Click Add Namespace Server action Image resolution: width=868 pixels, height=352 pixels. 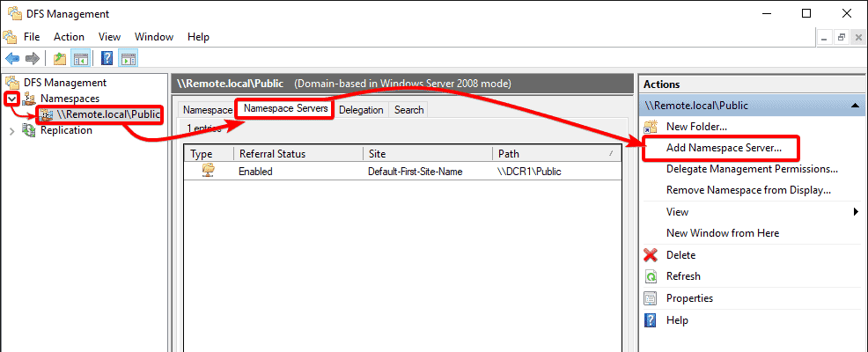725,148
